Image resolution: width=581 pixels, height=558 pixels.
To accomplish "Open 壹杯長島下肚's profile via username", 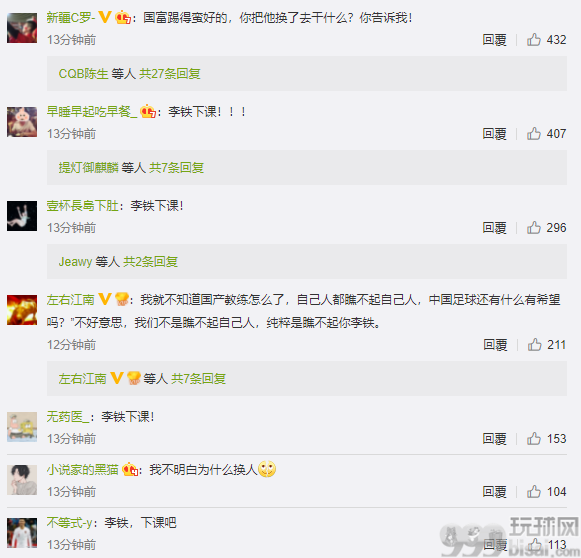I will pyautogui.click(x=82, y=205).
